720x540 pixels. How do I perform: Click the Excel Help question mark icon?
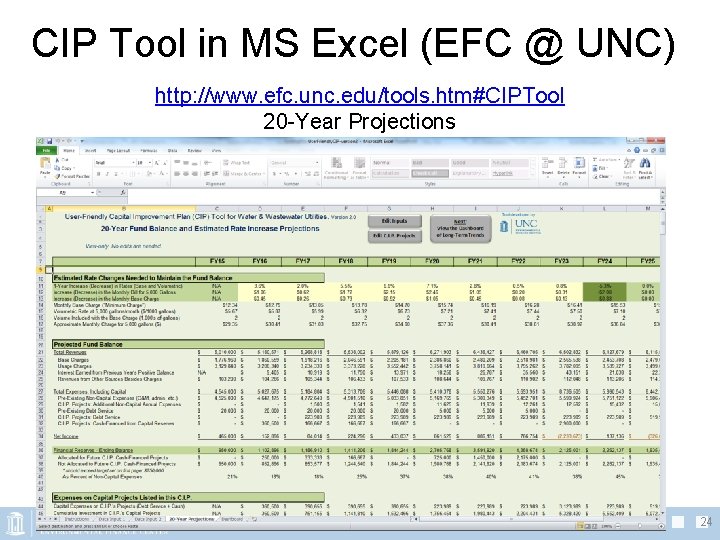point(637,150)
